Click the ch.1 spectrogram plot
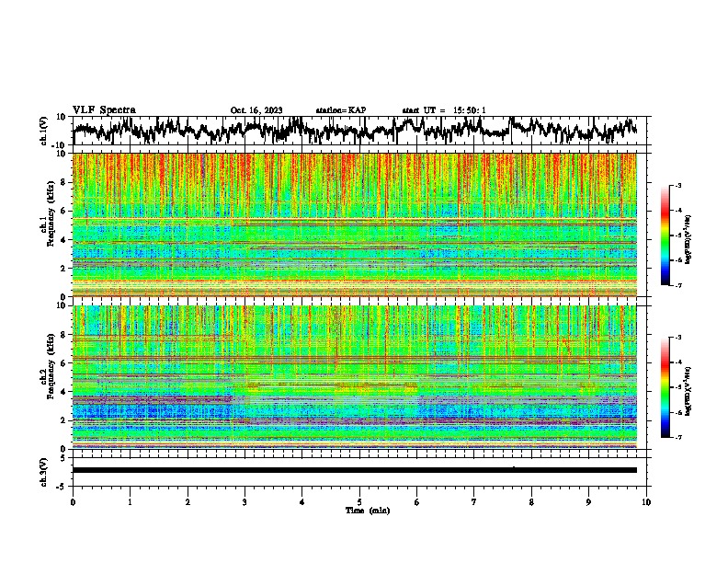The width and height of the screenshot is (728, 563). point(355,224)
